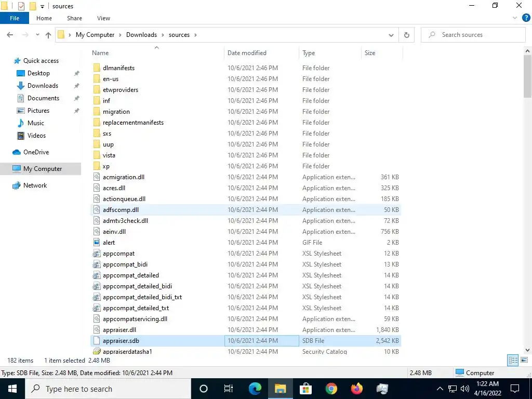The height and width of the screenshot is (399, 532).
Task: Expand the chevron after Downloads breadcrumb
Action: tap(163, 35)
